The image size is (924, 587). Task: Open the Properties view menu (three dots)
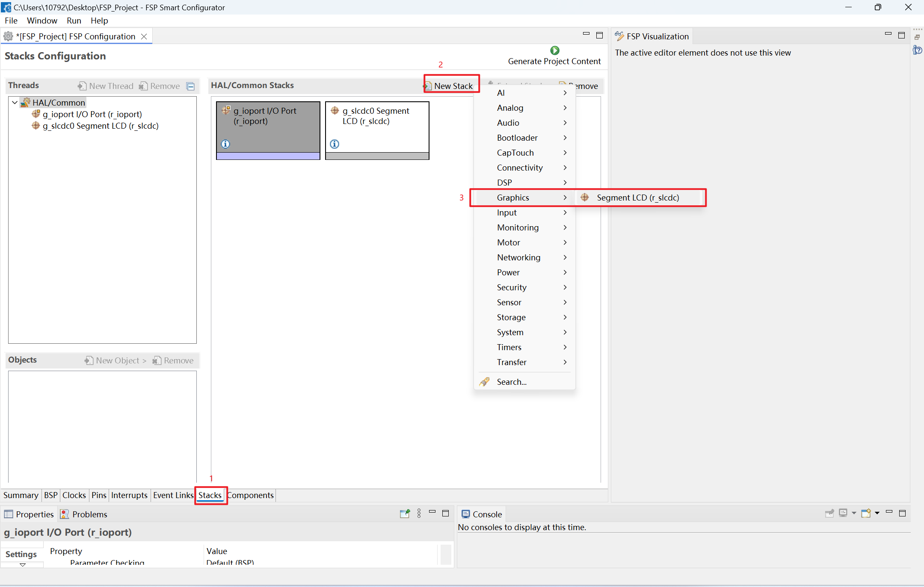pos(419,513)
